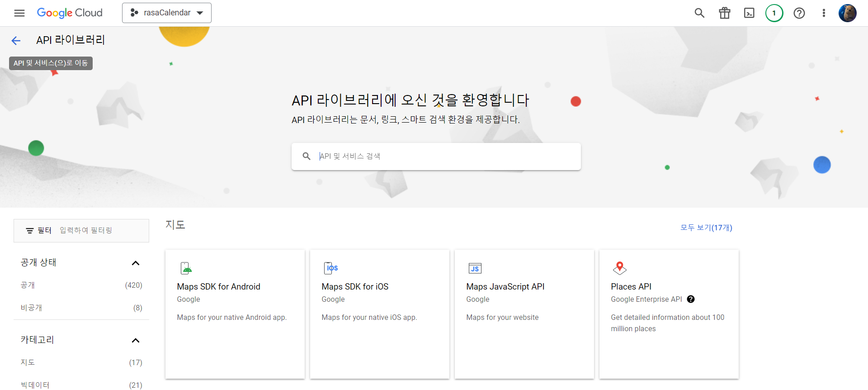868x390 pixels.
Task: Click the API 라이브러리 page title
Action: pyautogui.click(x=71, y=40)
